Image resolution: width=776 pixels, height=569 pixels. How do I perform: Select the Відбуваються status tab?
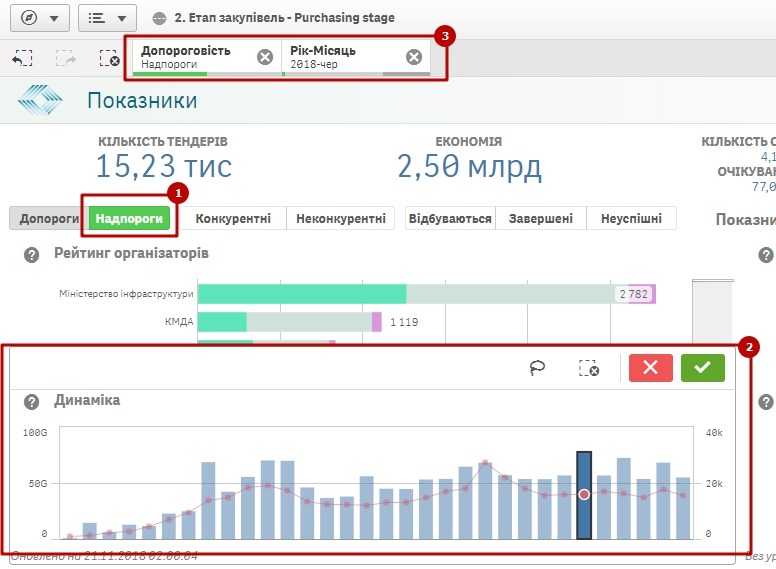[450, 218]
